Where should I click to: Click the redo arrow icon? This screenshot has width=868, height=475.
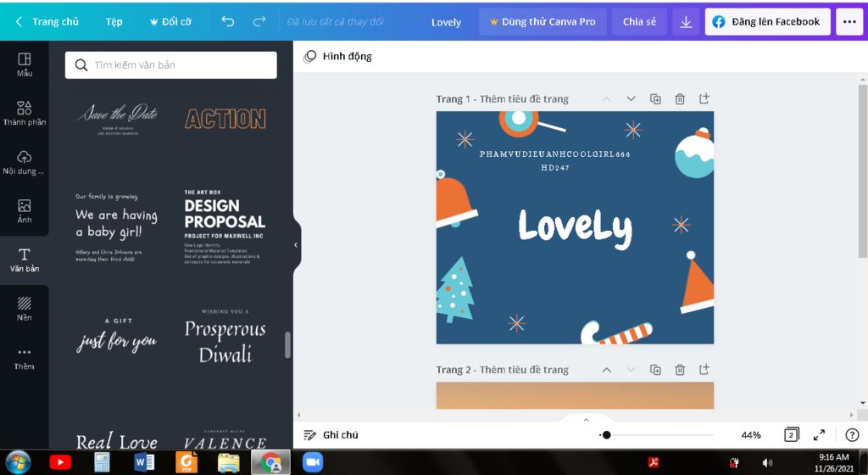pyautogui.click(x=259, y=21)
